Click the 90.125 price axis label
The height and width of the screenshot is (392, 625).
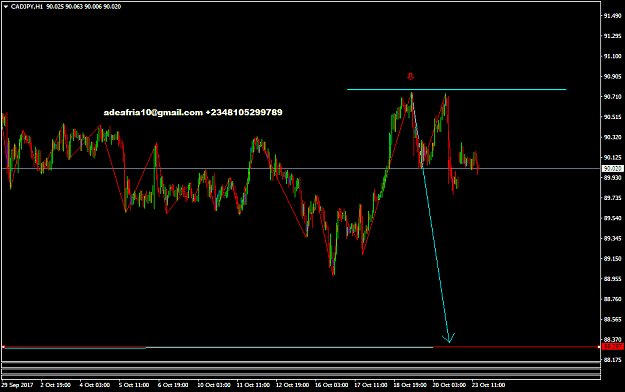[613, 158]
